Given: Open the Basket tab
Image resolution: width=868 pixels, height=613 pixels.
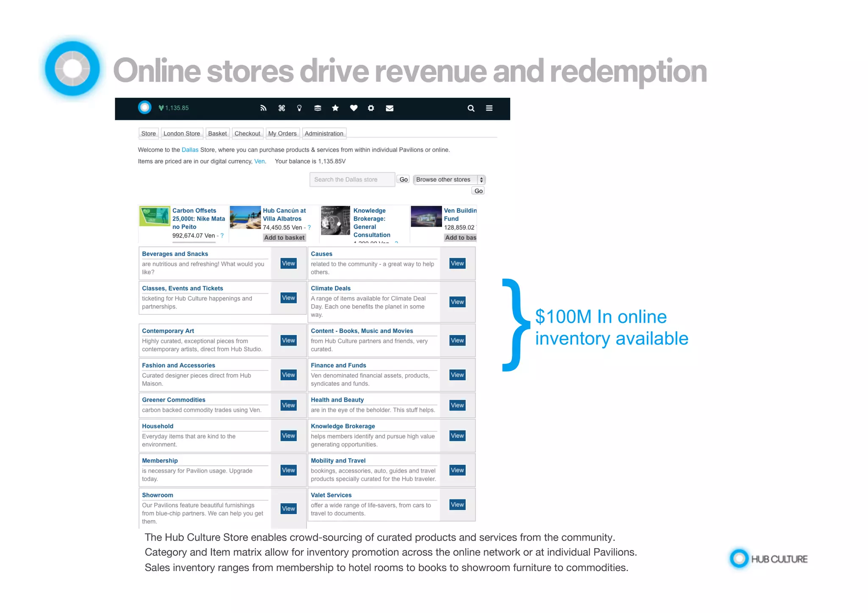Looking at the screenshot, I should pos(217,133).
